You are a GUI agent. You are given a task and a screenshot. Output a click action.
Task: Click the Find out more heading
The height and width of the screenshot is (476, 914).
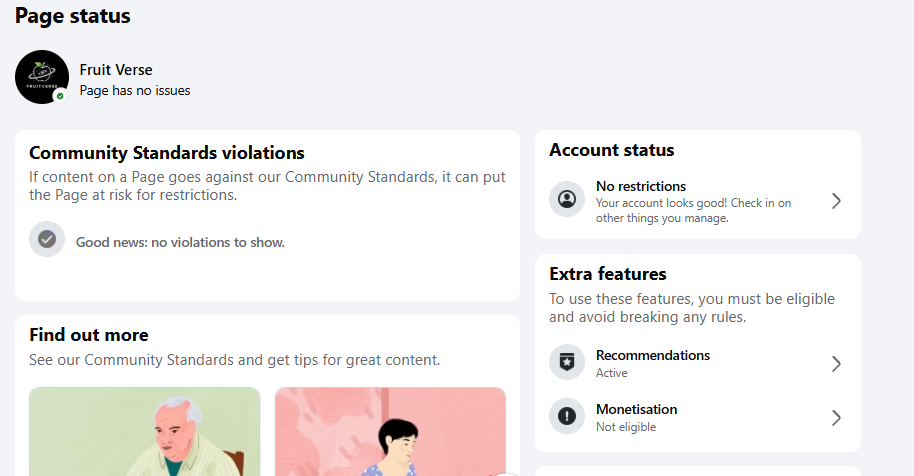pos(89,335)
